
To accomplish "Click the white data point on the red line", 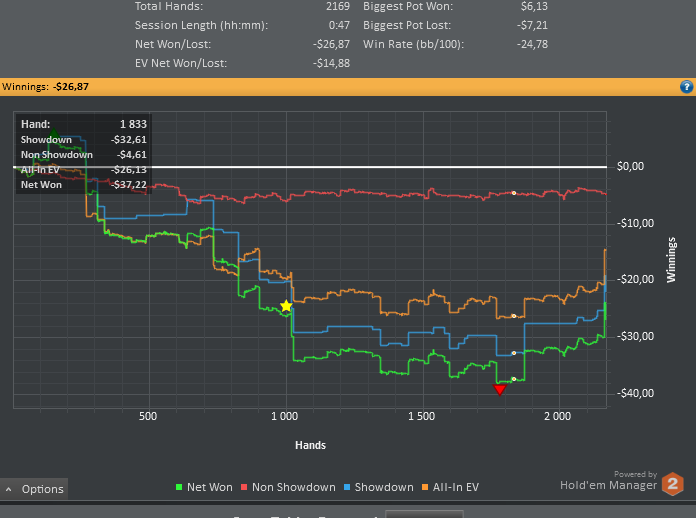I will coord(514,192).
